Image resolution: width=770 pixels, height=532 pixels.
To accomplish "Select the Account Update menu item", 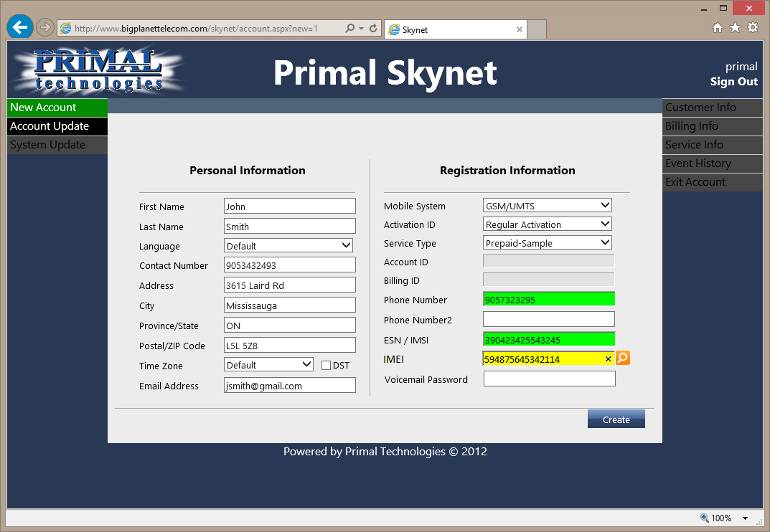I will (57, 126).
